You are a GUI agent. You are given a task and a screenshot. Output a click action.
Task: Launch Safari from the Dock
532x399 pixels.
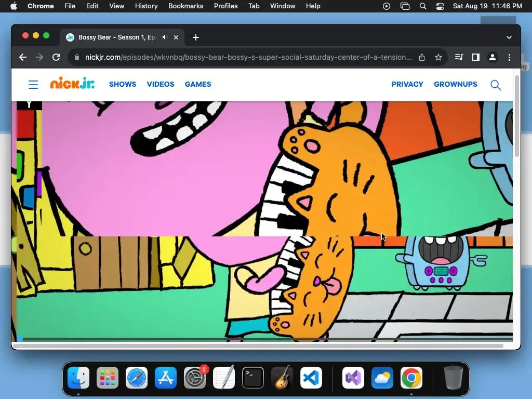pos(137,378)
